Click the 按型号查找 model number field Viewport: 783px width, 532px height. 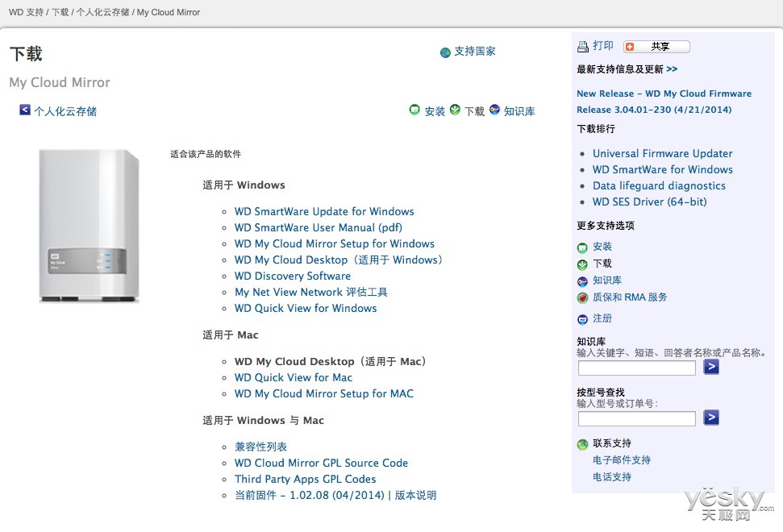pos(637,418)
